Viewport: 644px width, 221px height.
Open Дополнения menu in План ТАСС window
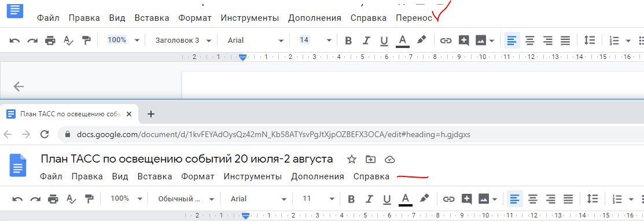tap(318, 176)
